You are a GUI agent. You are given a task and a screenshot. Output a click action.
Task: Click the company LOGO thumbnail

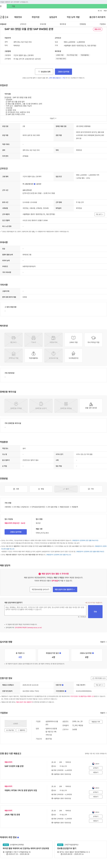tap(15, 723)
